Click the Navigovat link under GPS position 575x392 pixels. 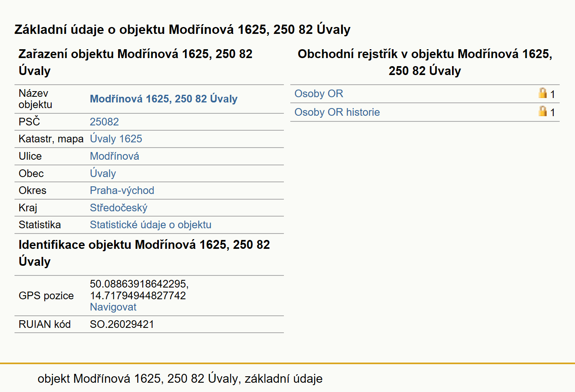click(x=113, y=307)
